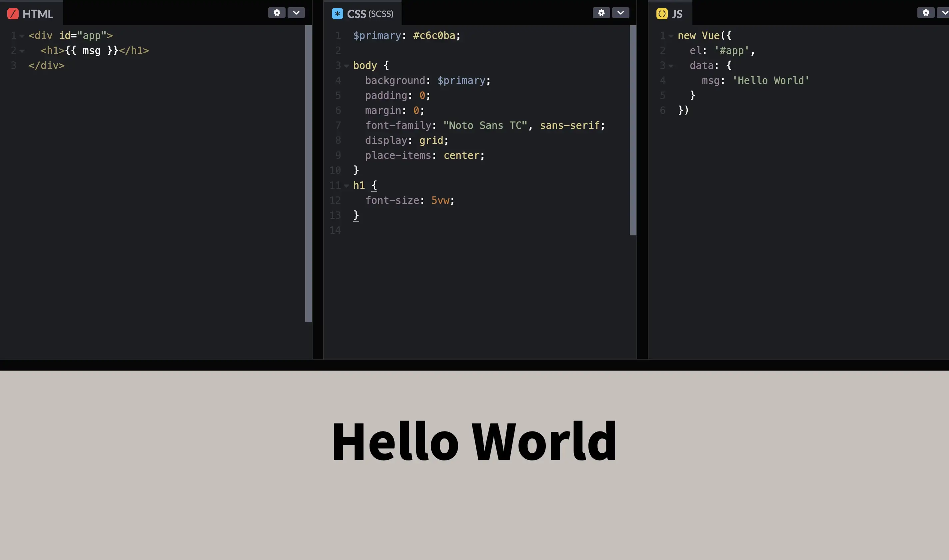
Task: Click the yellow JS parentheses icon
Action: point(662,14)
